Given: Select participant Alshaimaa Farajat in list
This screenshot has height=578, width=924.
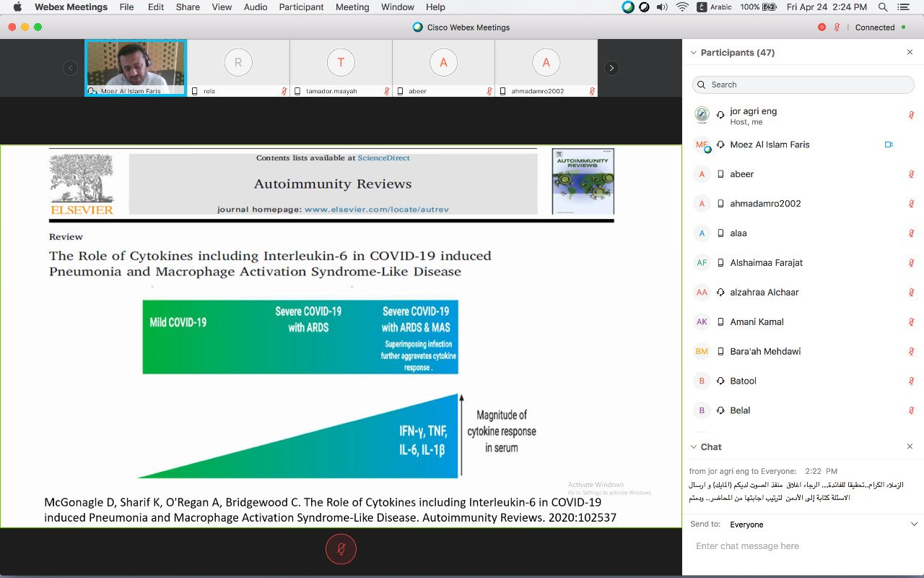Looking at the screenshot, I should pyautogui.click(x=766, y=263).
